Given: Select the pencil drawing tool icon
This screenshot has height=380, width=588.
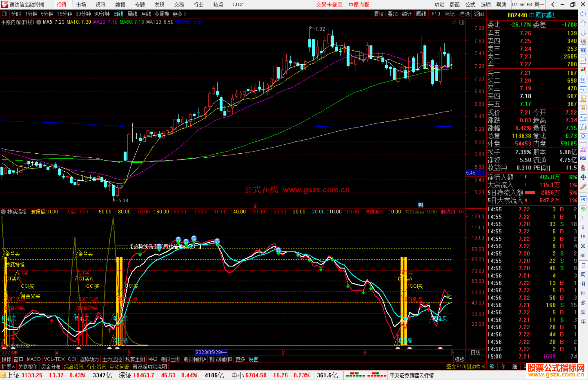Looking at the screenshot, I should pyautogui.click(x=583, y=187).
